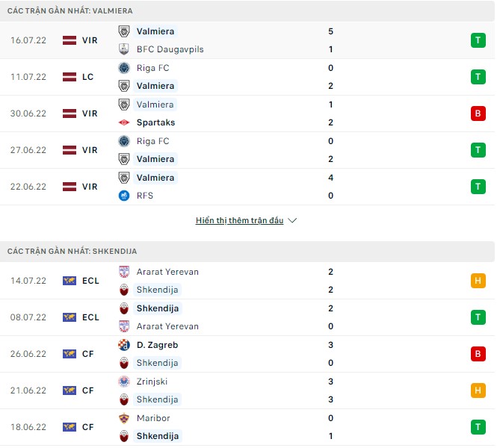Click orange H badge for Zrinjski match
Screen dimensions: 503x448
(x=478, y=391)
